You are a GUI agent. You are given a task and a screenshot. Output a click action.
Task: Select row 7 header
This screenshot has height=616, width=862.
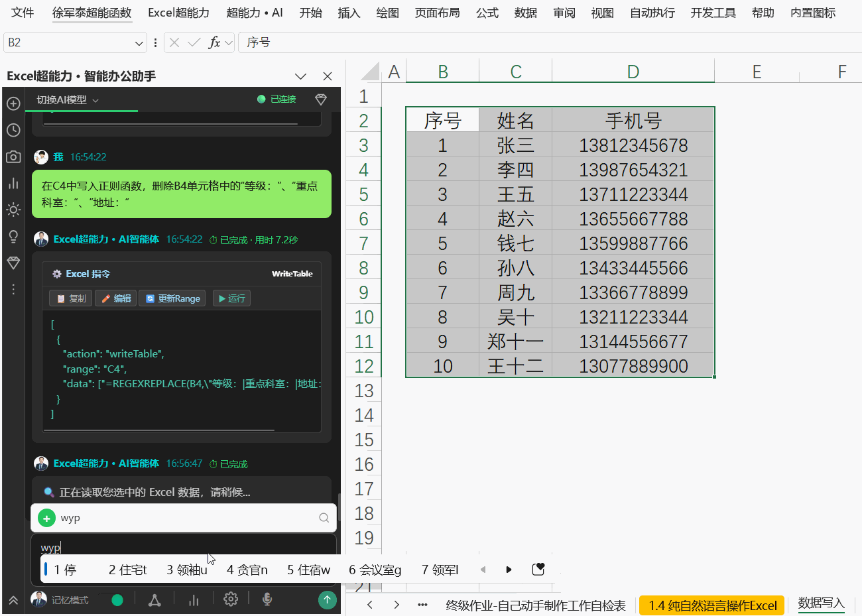click(x=363, y=243)
